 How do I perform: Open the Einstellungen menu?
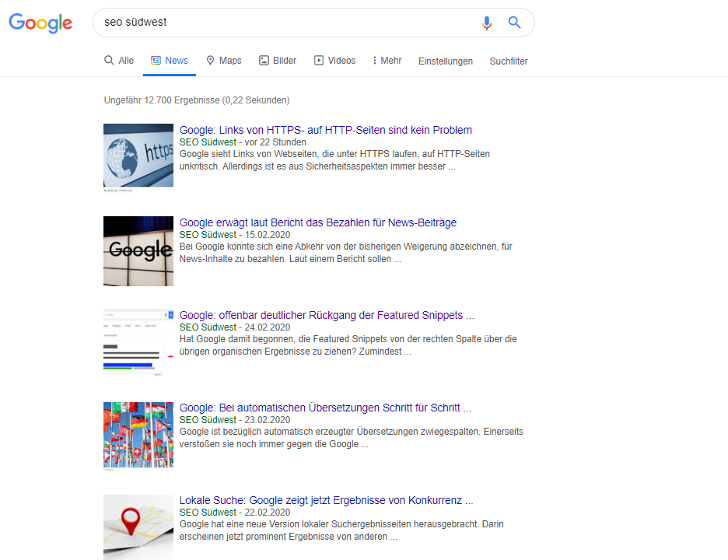[446, 61]
